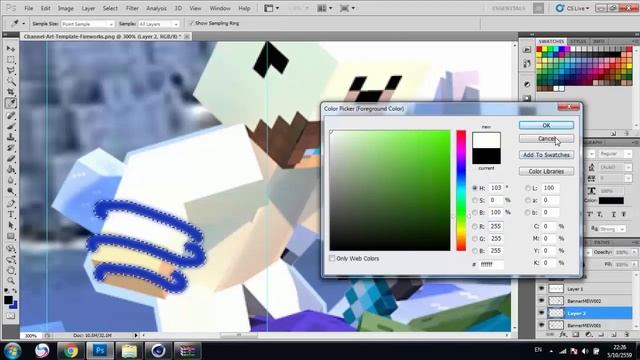Select the Horizontal Type tool
This screenshot has width=640, height=360.
11,214
